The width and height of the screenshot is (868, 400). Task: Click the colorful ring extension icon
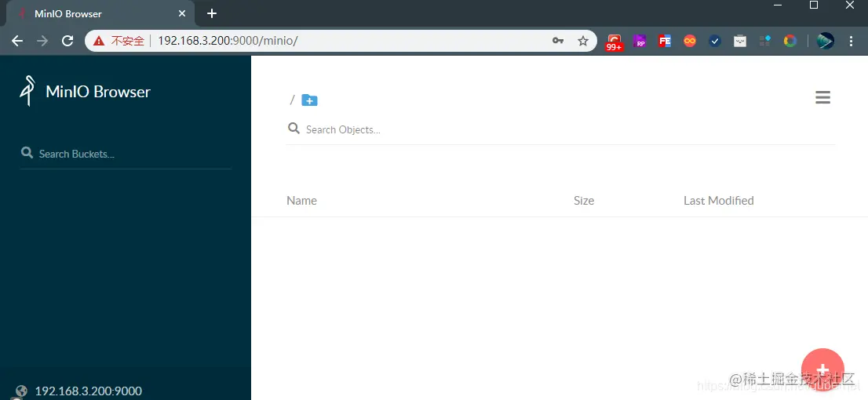[x=790, y=41]
